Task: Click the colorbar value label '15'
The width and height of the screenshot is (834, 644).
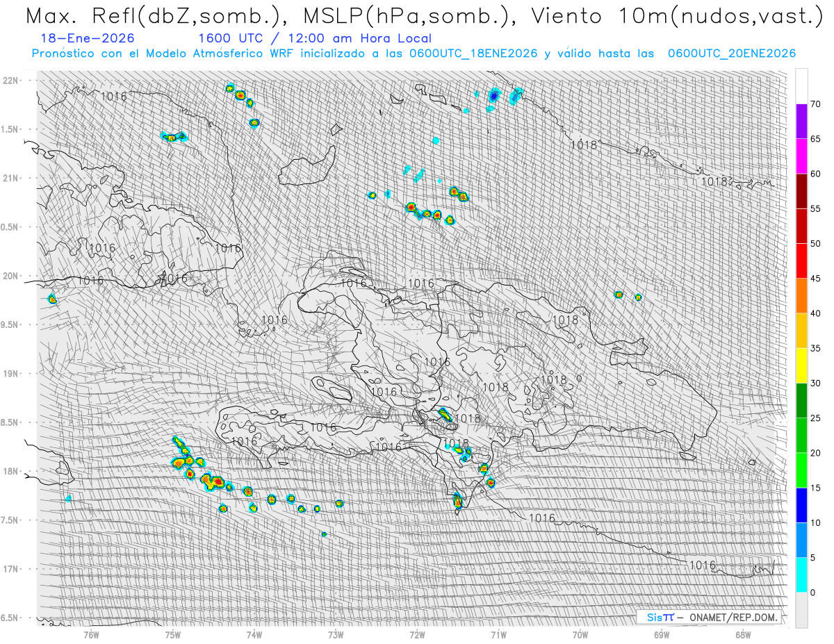Action: click(816, 488)
